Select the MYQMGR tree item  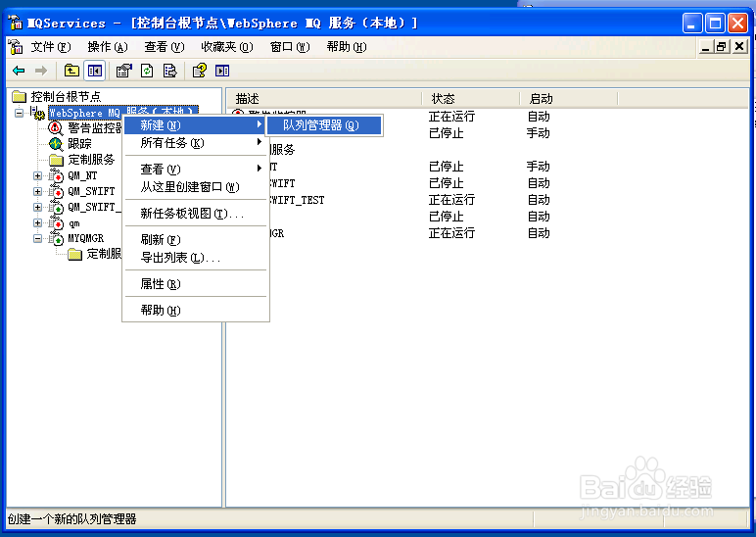(x=85, y=238)
